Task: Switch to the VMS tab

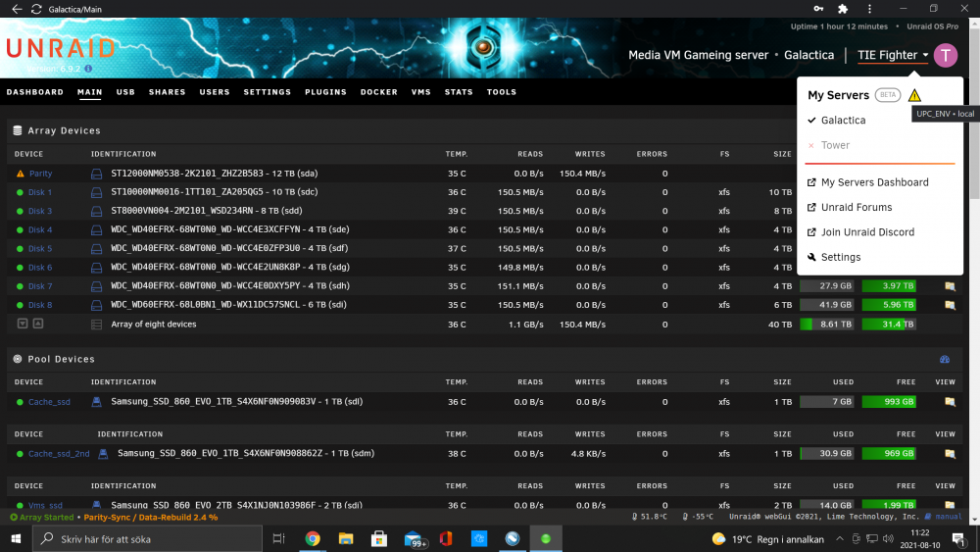Action: 421,92
